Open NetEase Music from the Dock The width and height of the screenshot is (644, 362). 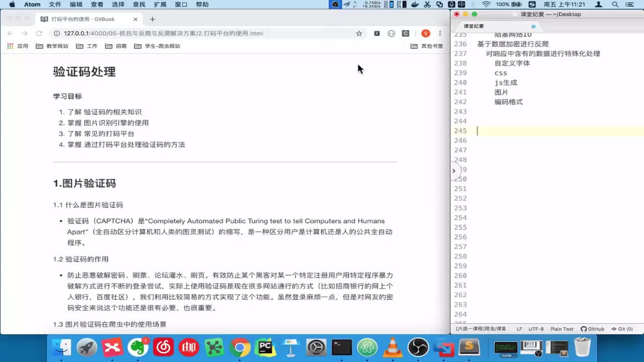click(x=164, y=347)
